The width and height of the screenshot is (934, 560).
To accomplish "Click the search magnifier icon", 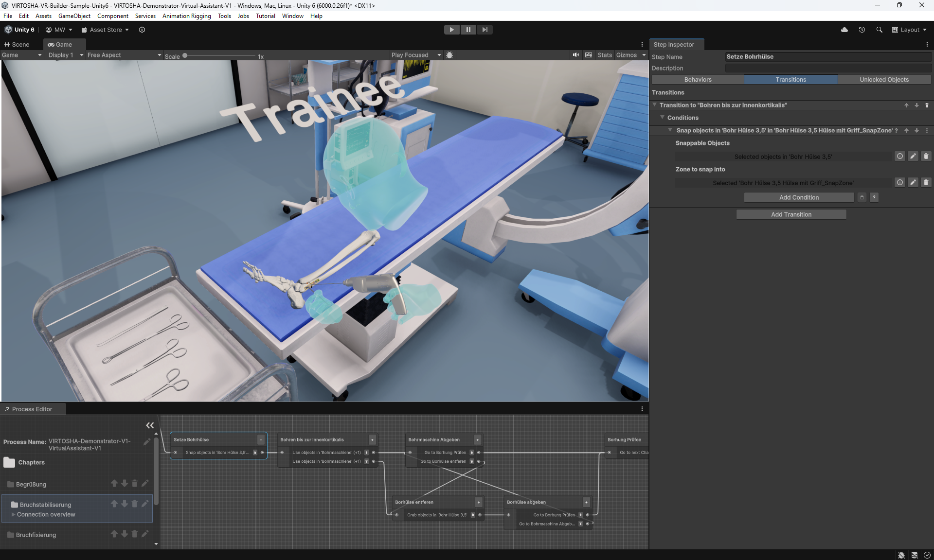I will [x=879, y=30].
